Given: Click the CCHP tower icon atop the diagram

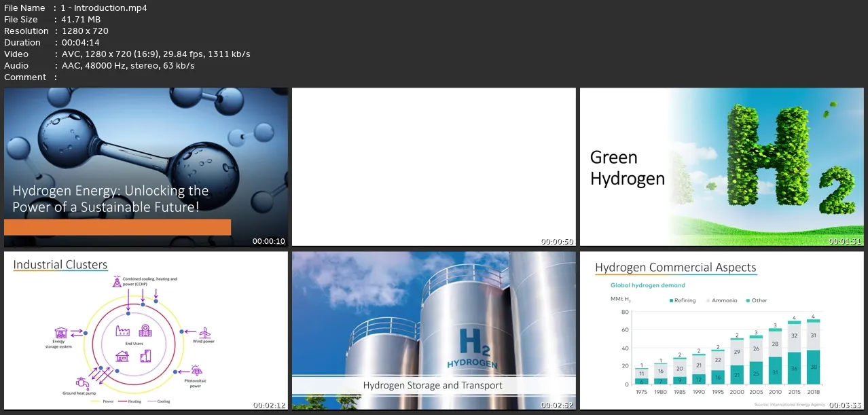Looking at the screenshot, I should (117, 281).
